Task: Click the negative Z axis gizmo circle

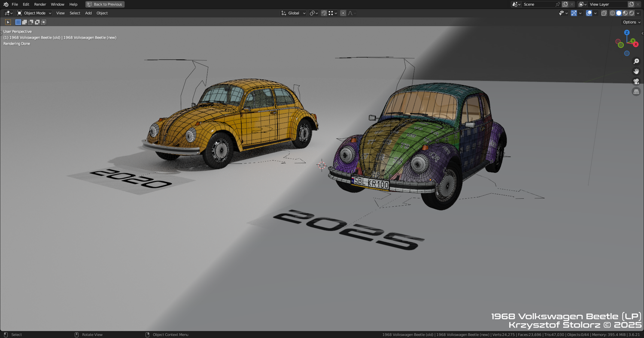Action: point(627,53)
